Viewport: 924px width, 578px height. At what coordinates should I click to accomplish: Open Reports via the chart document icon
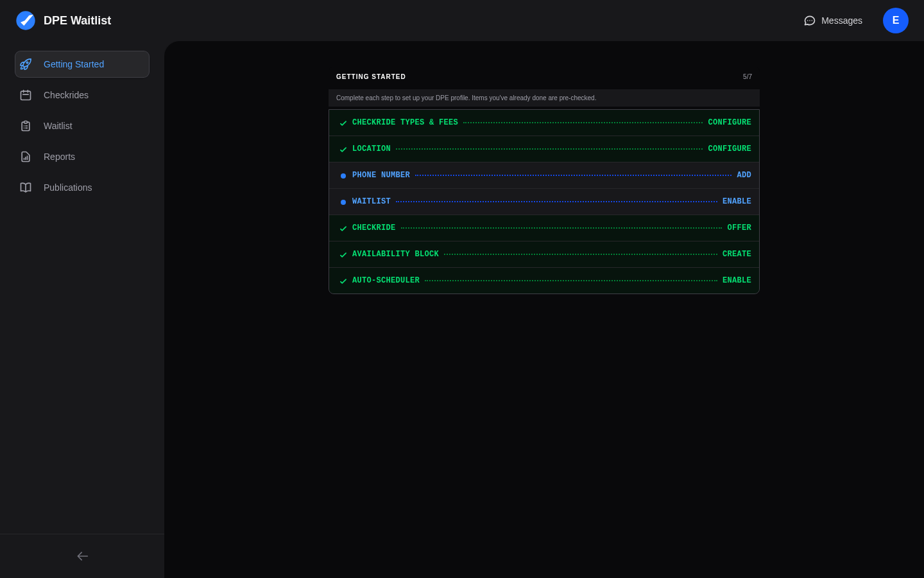(26, 157)
